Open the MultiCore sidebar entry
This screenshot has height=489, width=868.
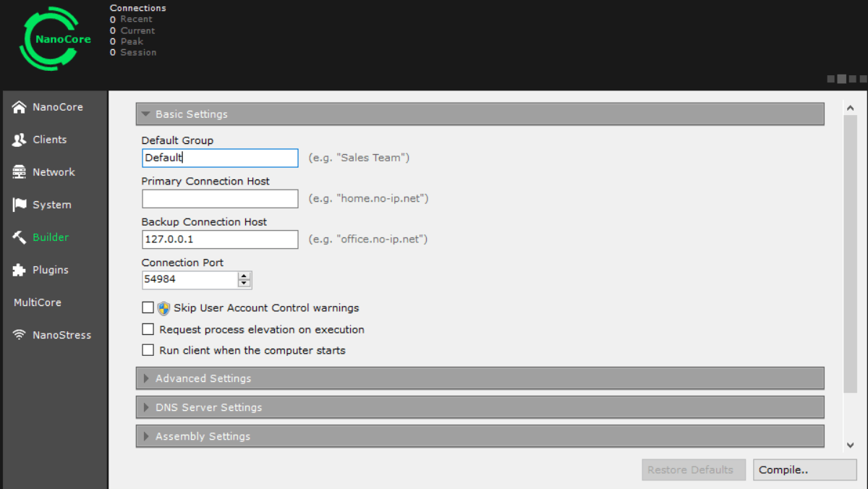tap(38, 302)
